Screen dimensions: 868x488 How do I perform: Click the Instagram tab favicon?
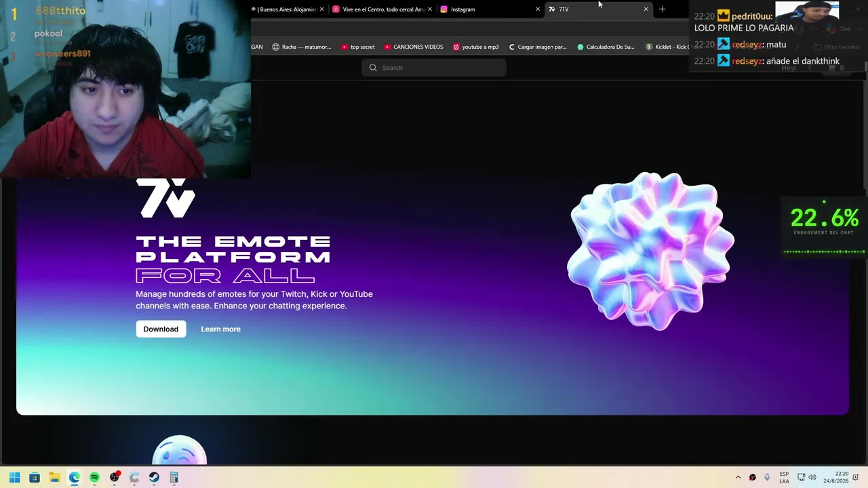444,9
